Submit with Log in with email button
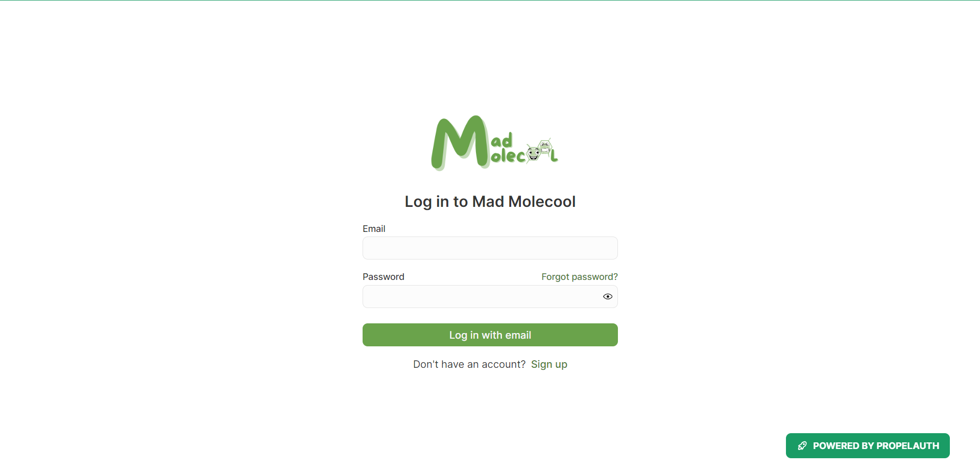The width and height of the screenshot is (980, 472). [490, 335]
